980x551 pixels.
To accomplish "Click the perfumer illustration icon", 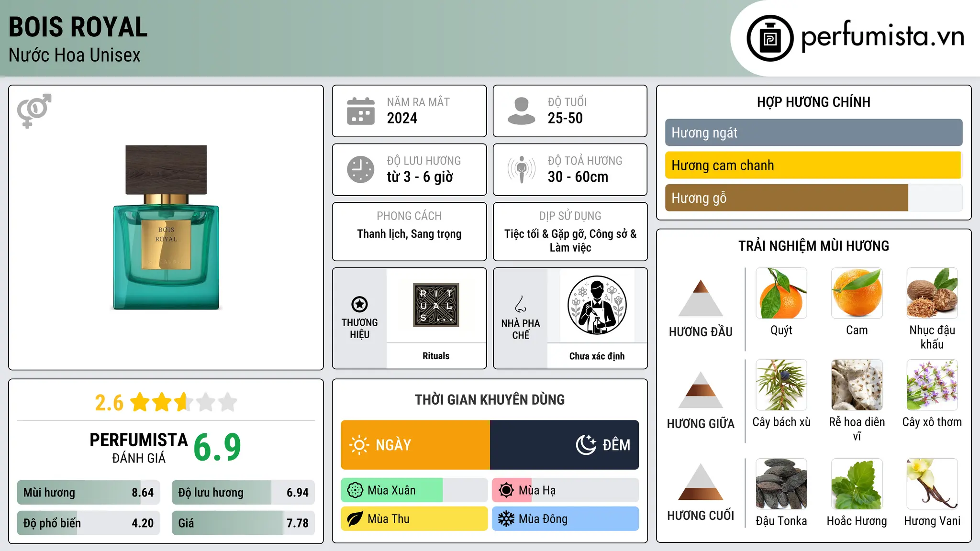I will tap(597, 305).
